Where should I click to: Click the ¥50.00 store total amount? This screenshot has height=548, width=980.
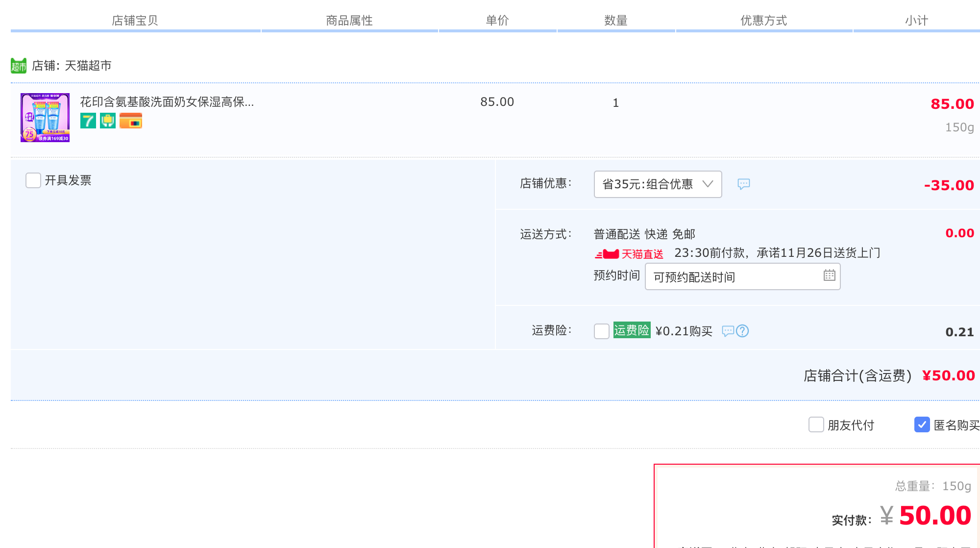coord(949,375)
